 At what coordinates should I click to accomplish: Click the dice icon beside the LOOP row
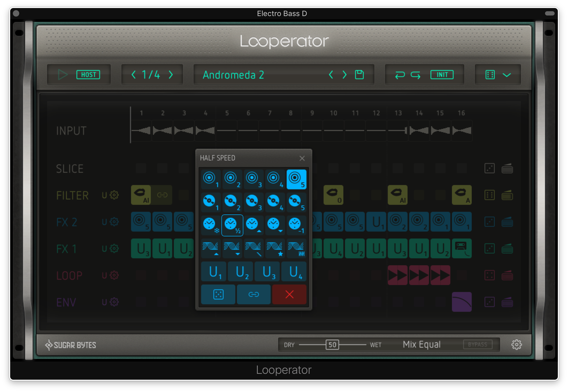click(x=490, y=275)
